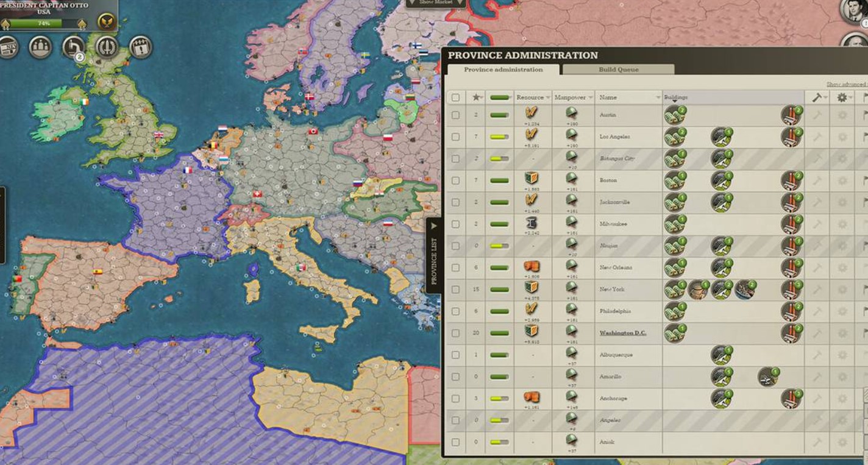Select the New York row checkbox
The height and width of the screenshot is (465, 868).
point(455,289)
